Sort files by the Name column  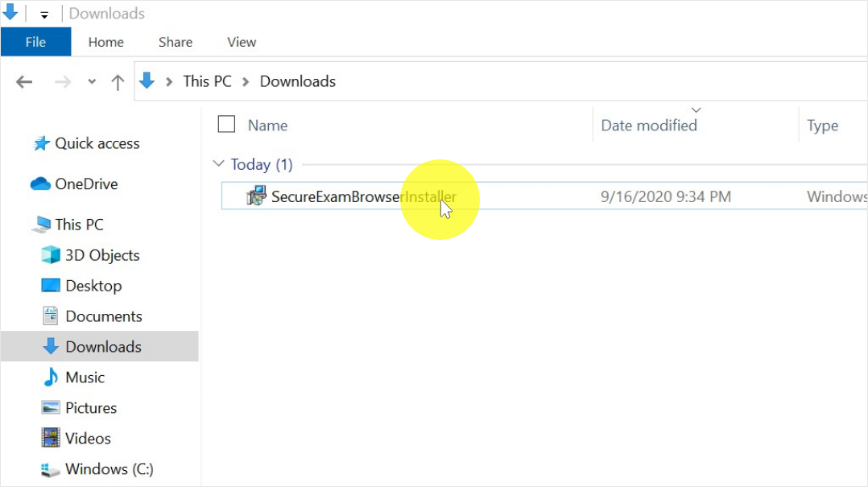(x=267, y=126)
